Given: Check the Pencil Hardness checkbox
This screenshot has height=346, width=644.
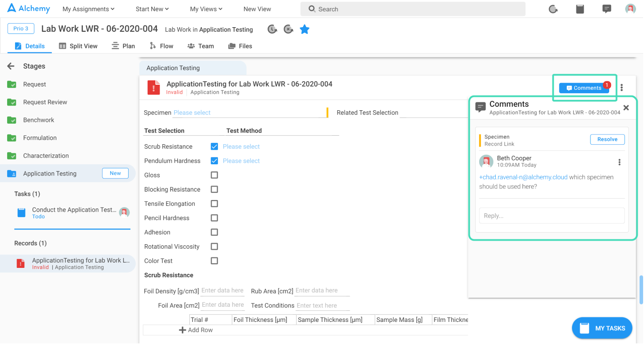Looking at the screenshot, I should click(x=214, y=218).
